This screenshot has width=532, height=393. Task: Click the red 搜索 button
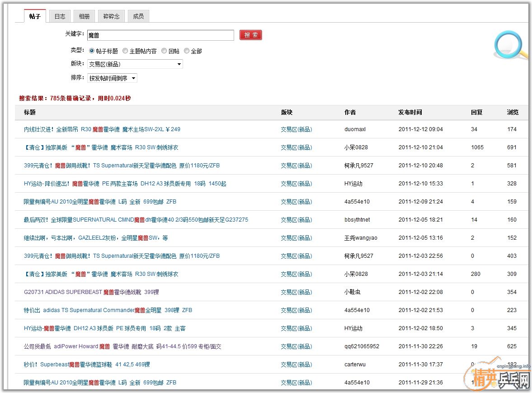coord(251,35)
